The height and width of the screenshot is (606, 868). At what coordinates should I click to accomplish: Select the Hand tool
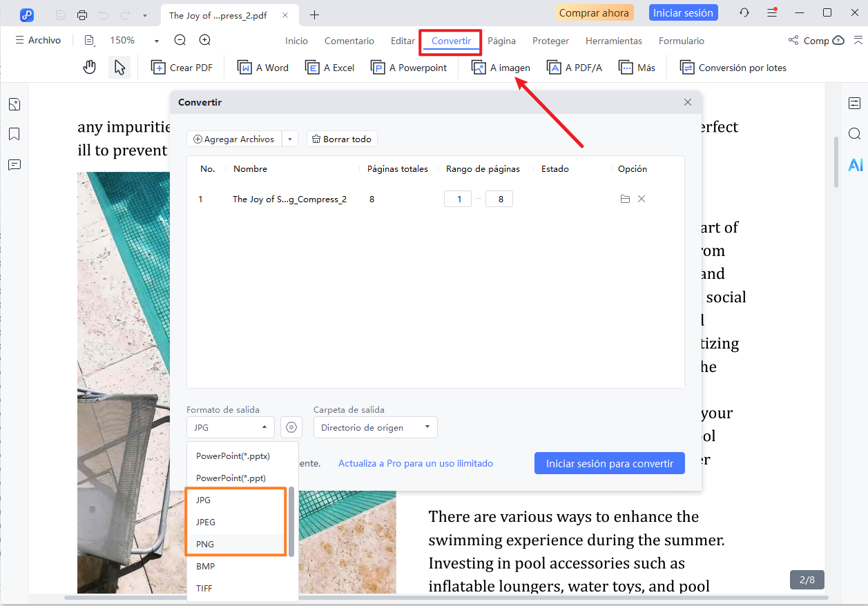(x=90, y=66)
